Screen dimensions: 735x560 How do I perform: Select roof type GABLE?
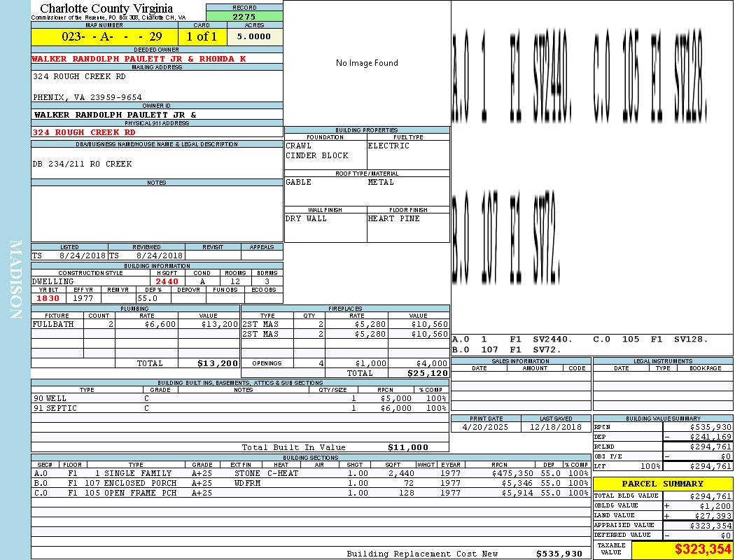299,182
